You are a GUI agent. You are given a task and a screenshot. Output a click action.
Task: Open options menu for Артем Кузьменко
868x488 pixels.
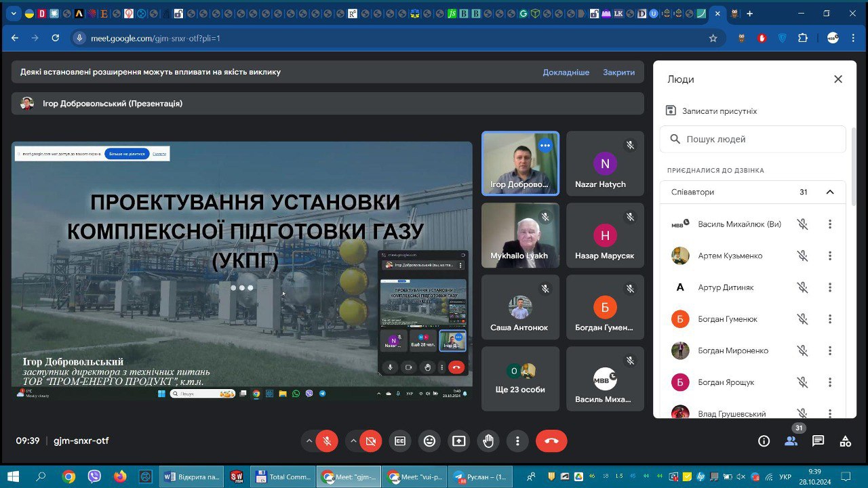tap(830, 256)
